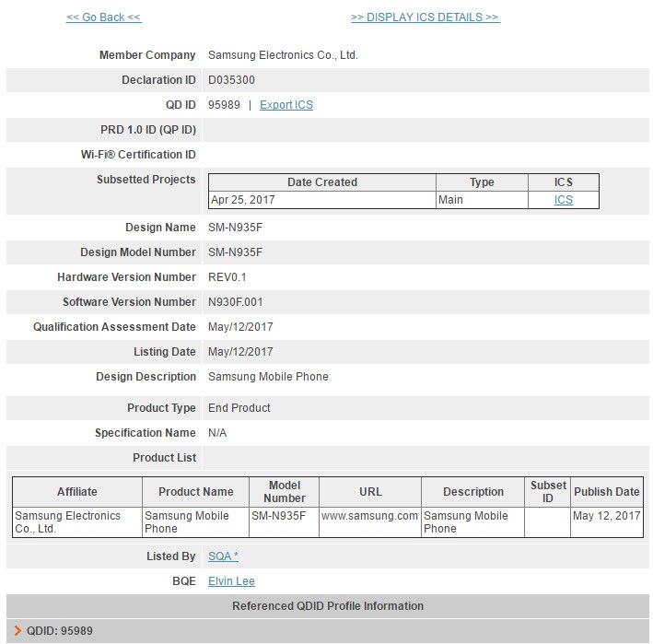Click Software Version value 'N930F.001'
The image size is (653, 644).
pos(236,301)
